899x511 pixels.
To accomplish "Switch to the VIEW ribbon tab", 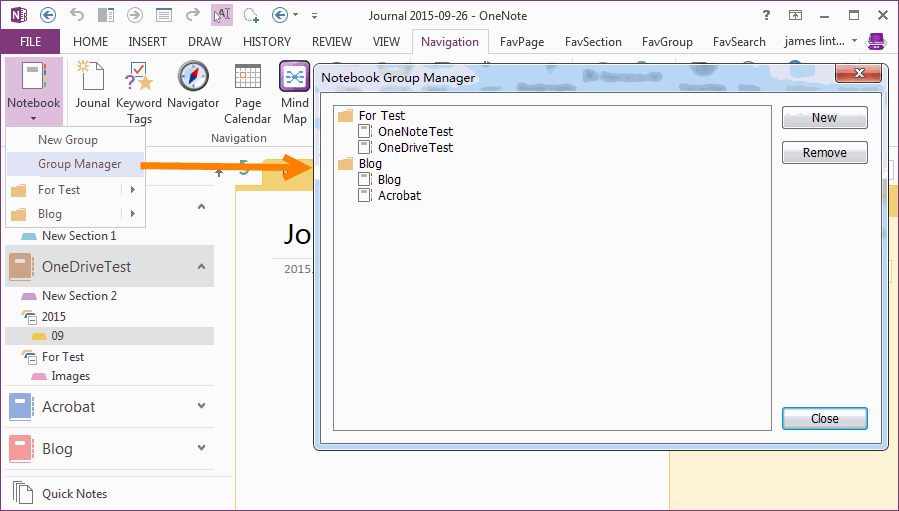I will point(386,42).
